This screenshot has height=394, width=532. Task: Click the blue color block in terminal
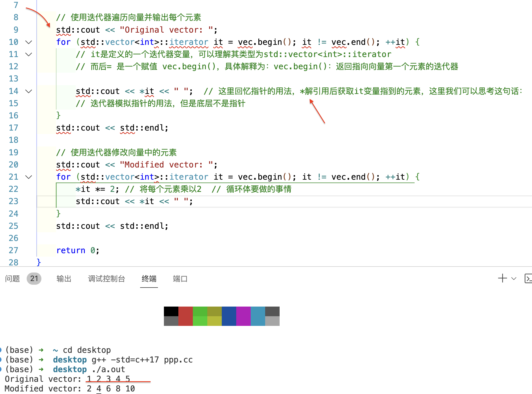click(x=229, y=316)
